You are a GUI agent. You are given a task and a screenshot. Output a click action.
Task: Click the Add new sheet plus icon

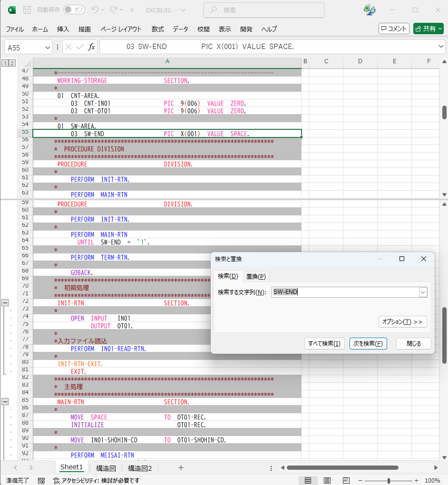point(181,468)
